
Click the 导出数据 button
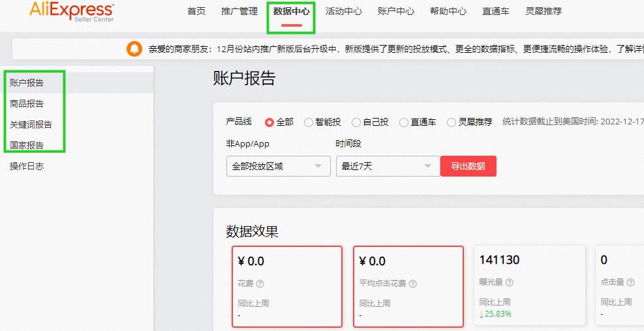tap(468, 166)
